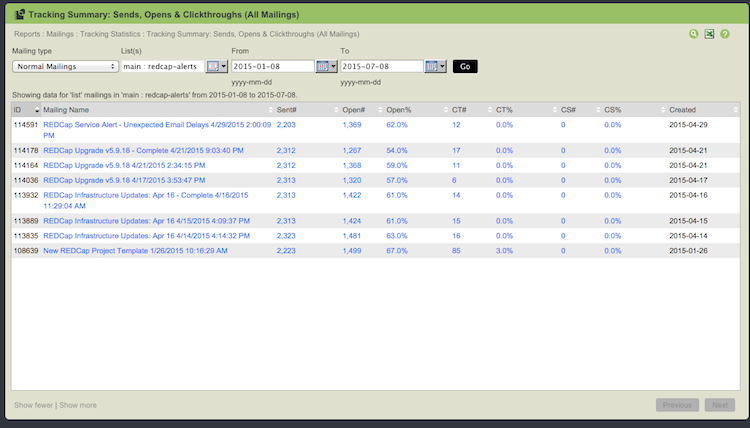The width and height of the screenshot is (750, 428).
Task: Click the Show more link
Action: pos(78,405)
